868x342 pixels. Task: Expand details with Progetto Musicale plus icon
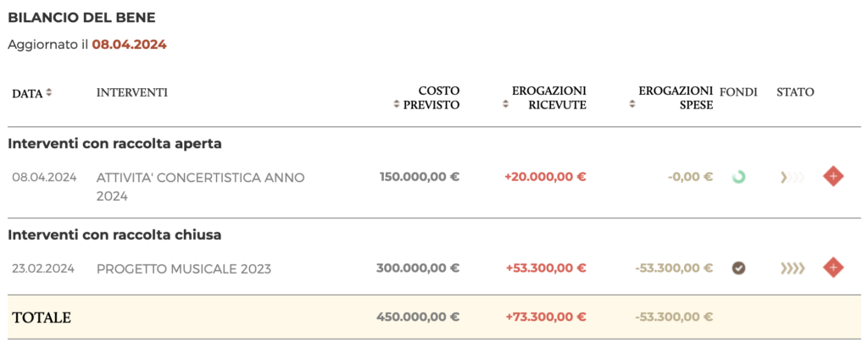pyautogui.click(x=833, y=268)
